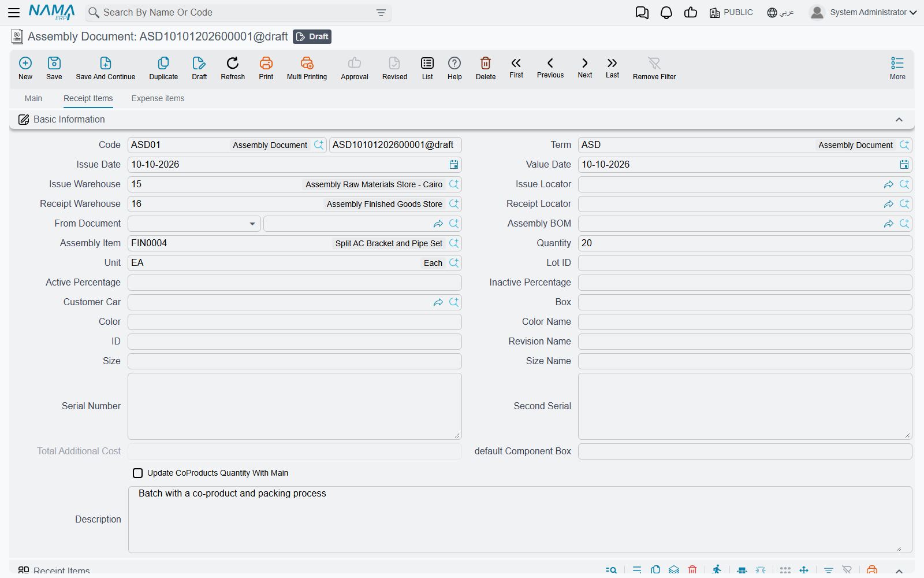Toggle Update CoProducts Quantity With Main
Screen dimensions: 924x578
137,473
